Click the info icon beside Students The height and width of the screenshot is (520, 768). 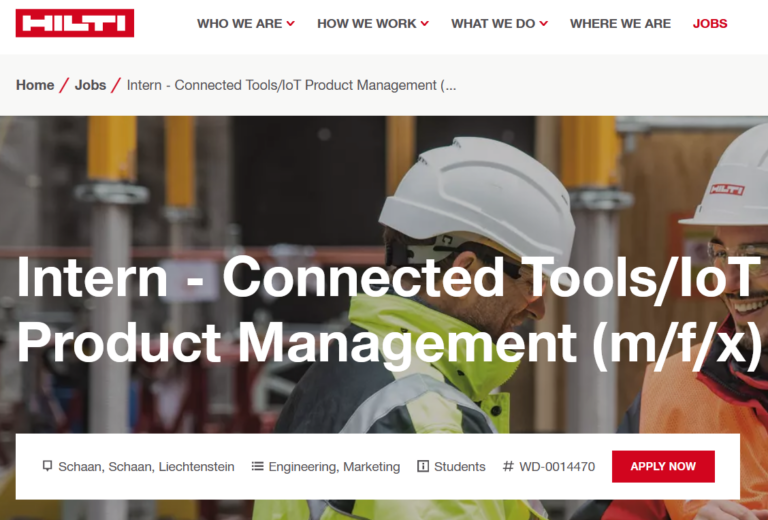point(423,466)
